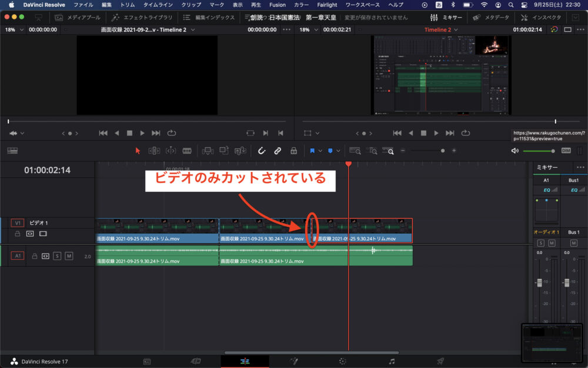588x368 pixels.
Task: Open the メディアプール panel button
Action: 77,18
